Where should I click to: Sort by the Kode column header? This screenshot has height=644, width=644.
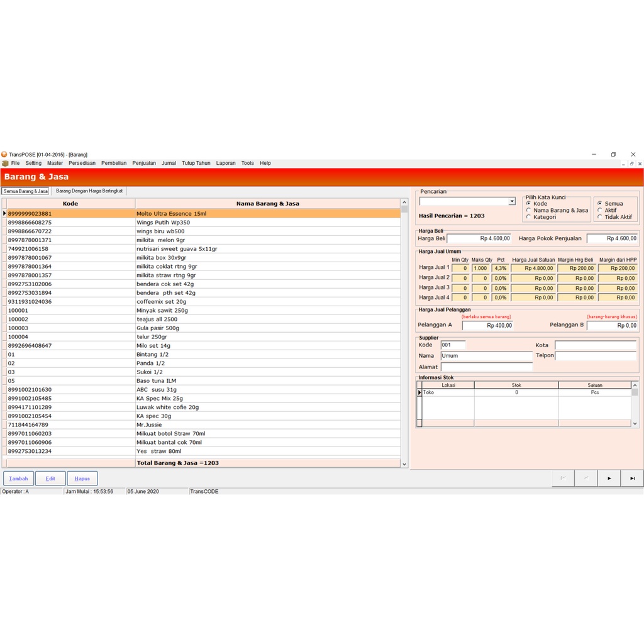pyautogui.click(x=70, y=203)
